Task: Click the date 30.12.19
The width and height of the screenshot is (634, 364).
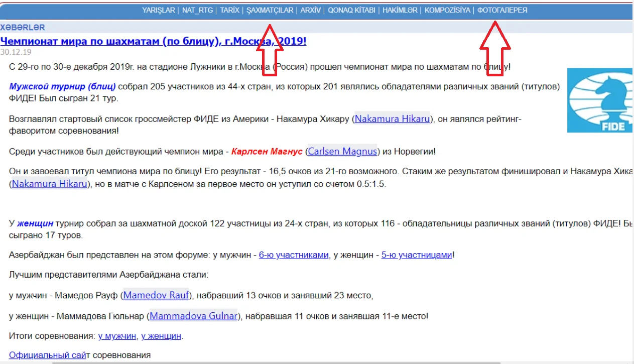Action: point(16,52)
